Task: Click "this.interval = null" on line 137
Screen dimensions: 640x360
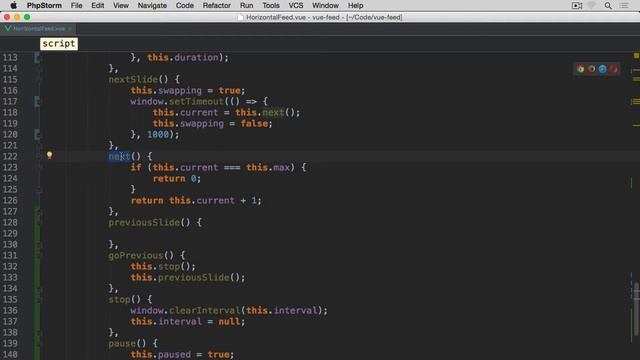Action: (x=186, y=322)
